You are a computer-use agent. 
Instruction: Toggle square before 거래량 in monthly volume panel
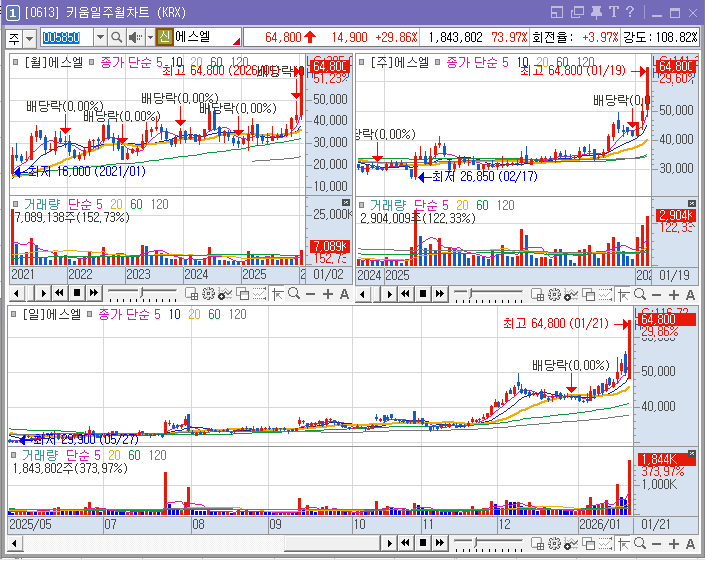click(15, 204)
